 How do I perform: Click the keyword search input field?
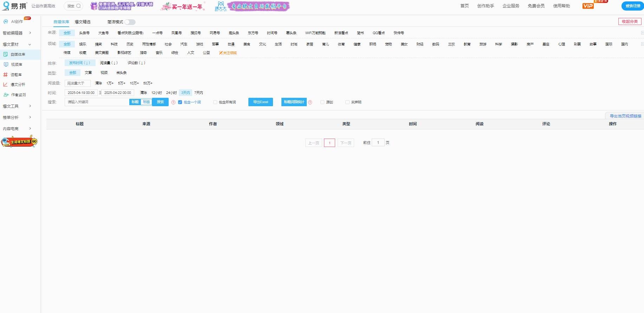97,102
